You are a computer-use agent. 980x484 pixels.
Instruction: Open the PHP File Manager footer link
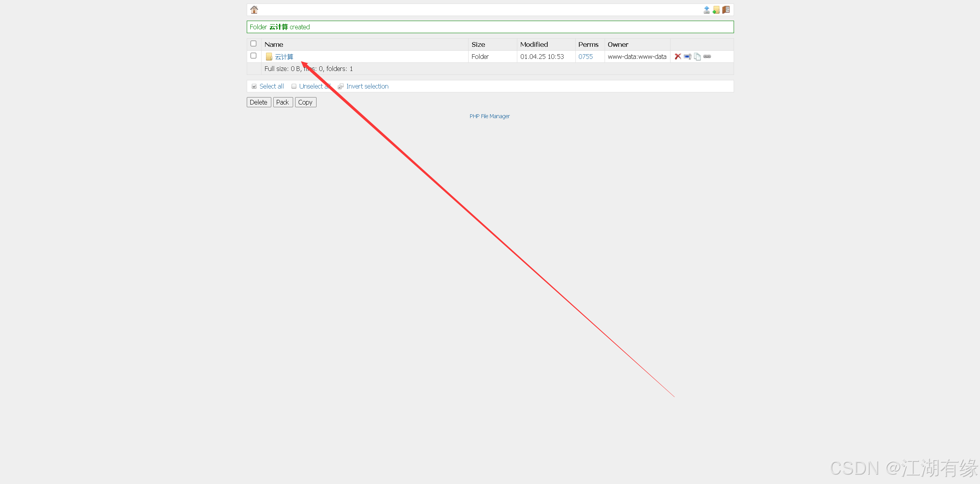(x=490, y=116)
